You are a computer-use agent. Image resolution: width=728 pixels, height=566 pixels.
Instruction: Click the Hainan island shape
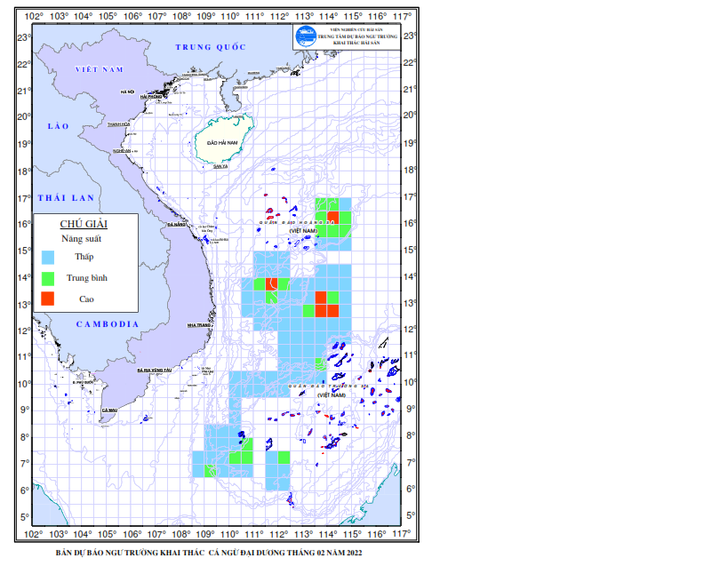[223, 140]
